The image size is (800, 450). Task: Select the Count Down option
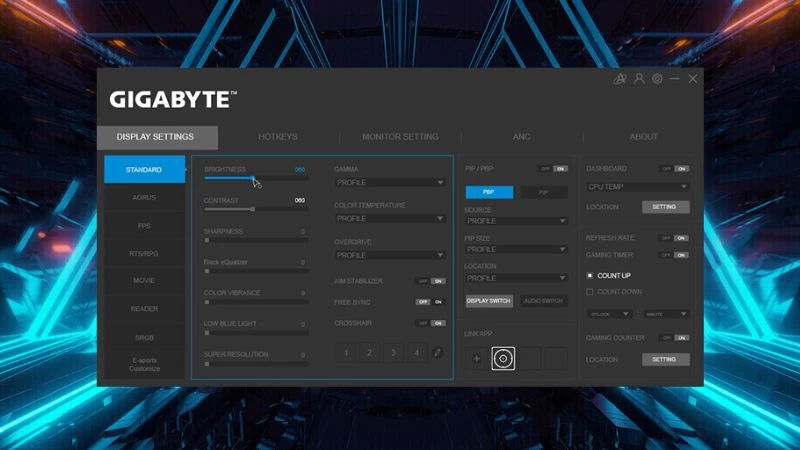pyautogui.click(x=614, y=292)
